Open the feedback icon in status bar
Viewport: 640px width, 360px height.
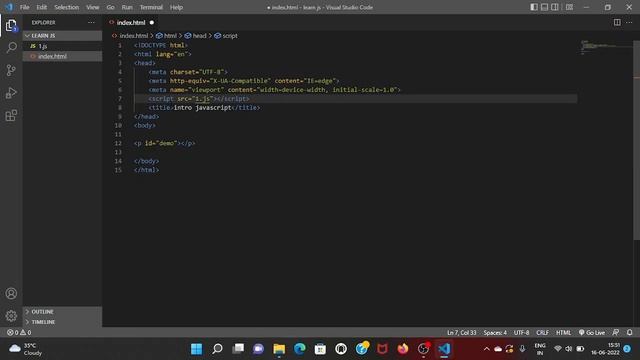tap(616, 333)
